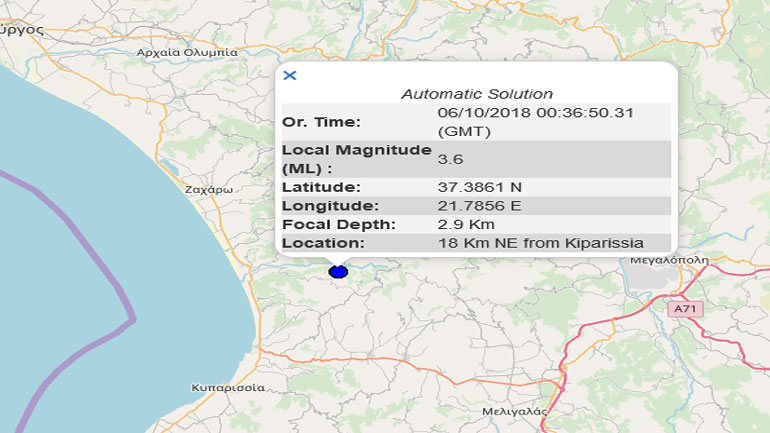Click the Μεγαλόπολη city label
Image resolution: width=770 pixels, height=433 pixels.
669,259
